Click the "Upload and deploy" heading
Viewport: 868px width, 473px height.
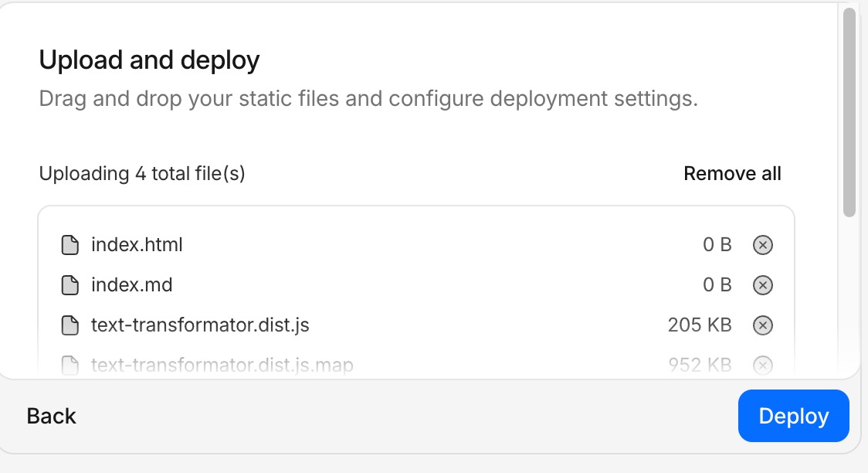pos(149,60)
